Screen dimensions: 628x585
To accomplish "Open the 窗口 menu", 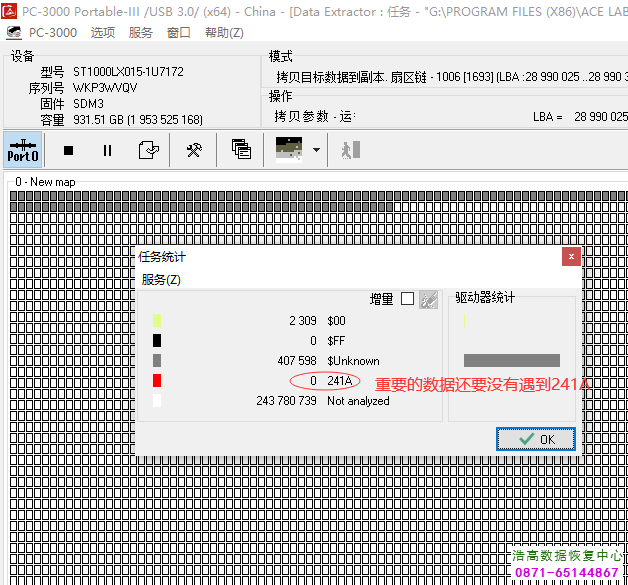I will click(x=179, y=32).
